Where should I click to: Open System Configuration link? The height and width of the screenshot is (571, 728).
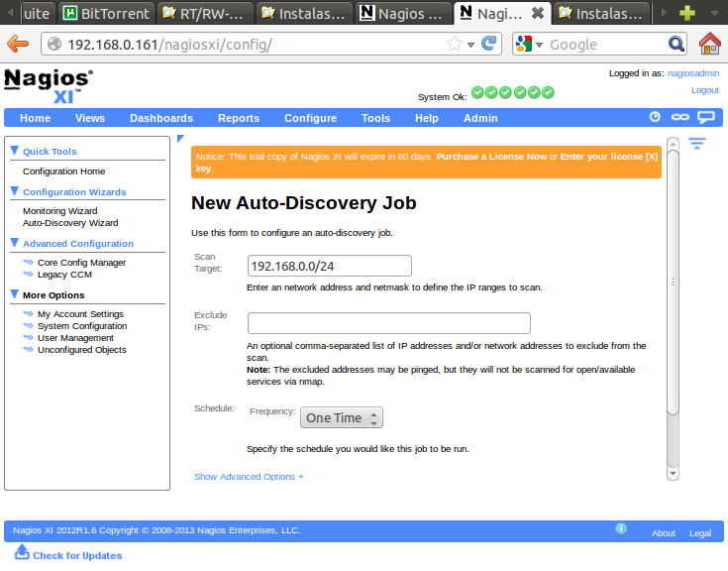[82, 326]
